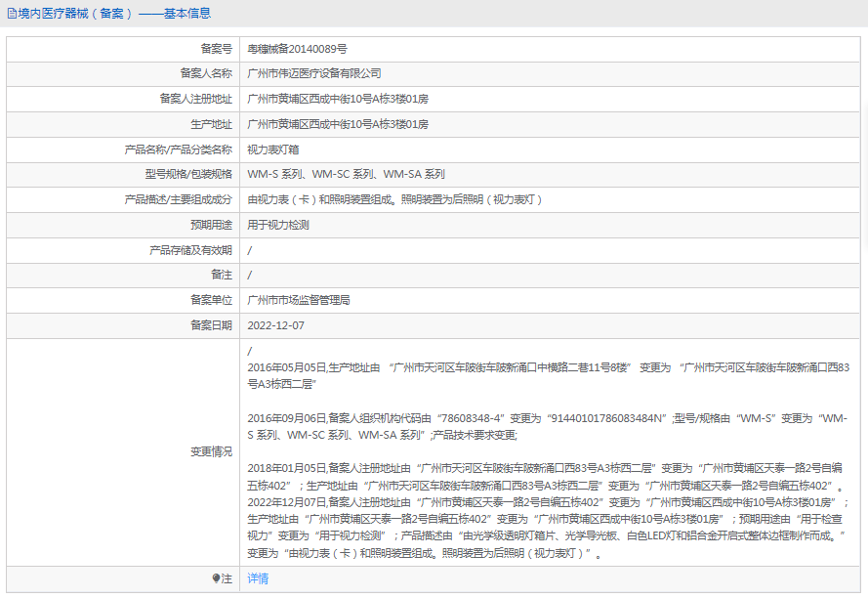The height and width of the screenshot is (598, 868).
Task: Click intended use value 用于视力检测
Action: click(x=278, y=225)
